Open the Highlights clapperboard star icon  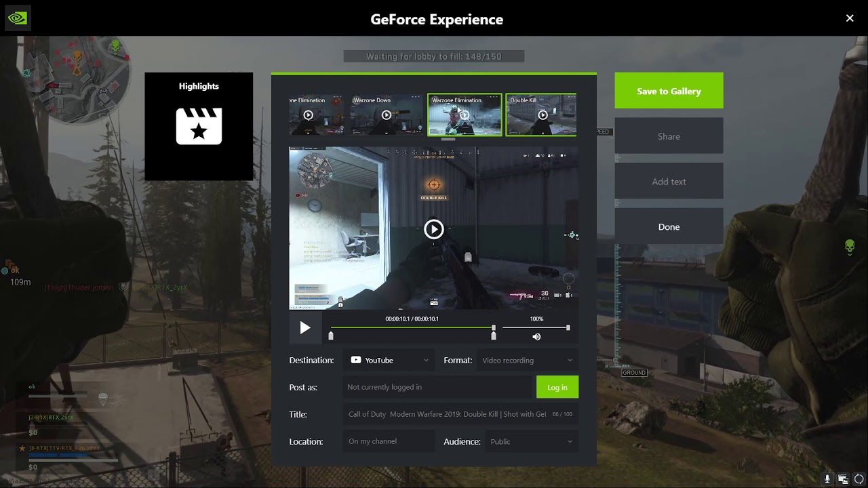199,126
